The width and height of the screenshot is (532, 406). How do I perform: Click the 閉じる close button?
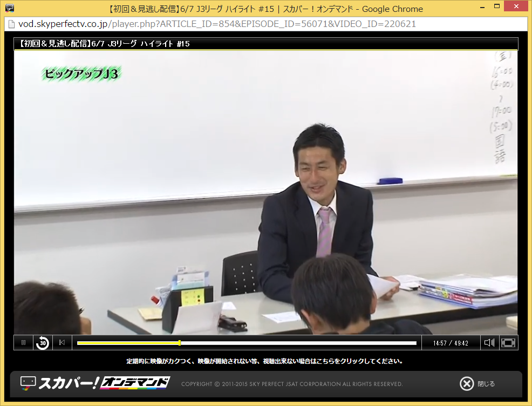(486, 384)
